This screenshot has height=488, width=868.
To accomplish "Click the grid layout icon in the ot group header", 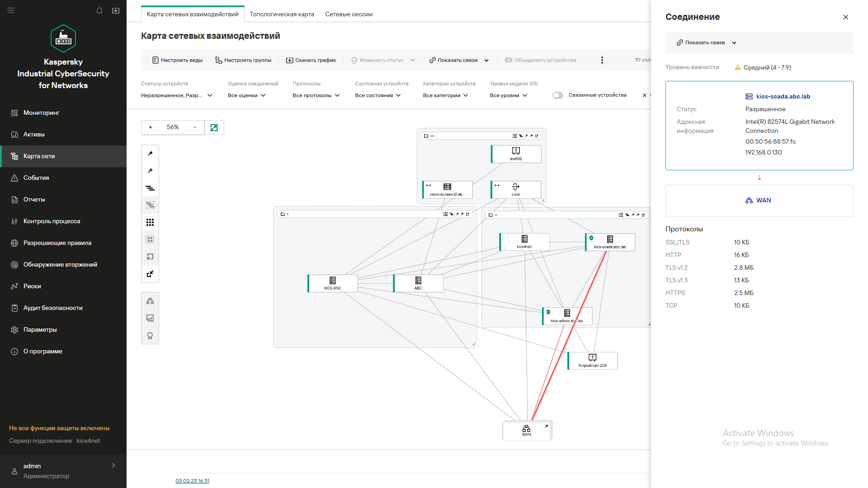I will 621,215.
